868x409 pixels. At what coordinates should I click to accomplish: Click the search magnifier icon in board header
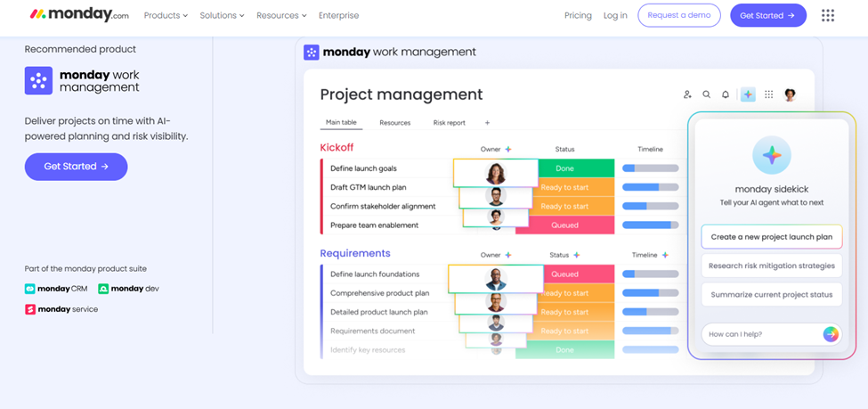tap(706, 94)
